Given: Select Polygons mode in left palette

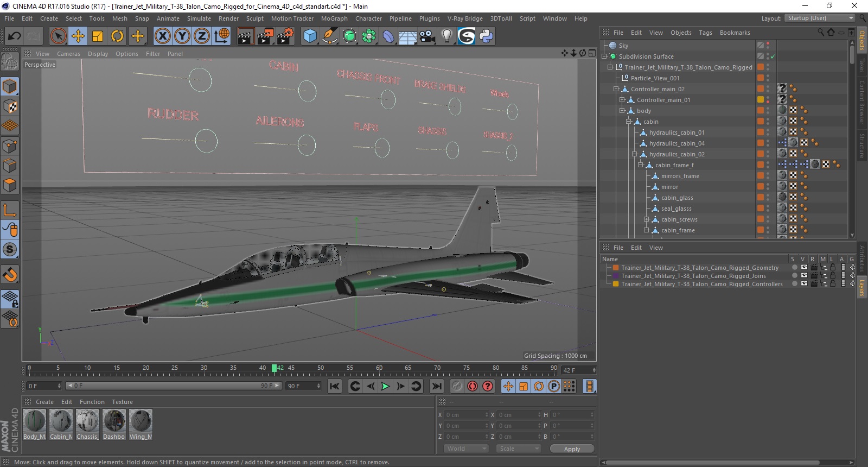Looking at the screenshot, I should tap(10, 186).
